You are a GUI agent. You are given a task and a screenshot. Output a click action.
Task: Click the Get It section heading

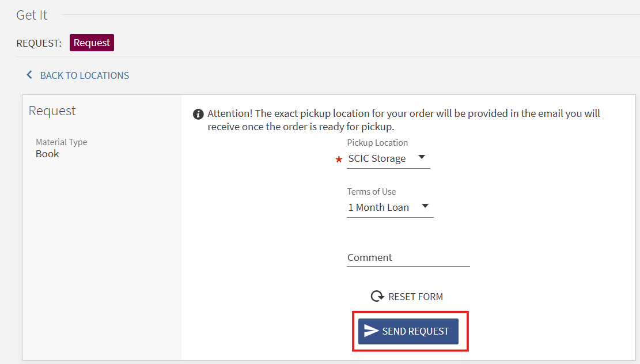32,16
